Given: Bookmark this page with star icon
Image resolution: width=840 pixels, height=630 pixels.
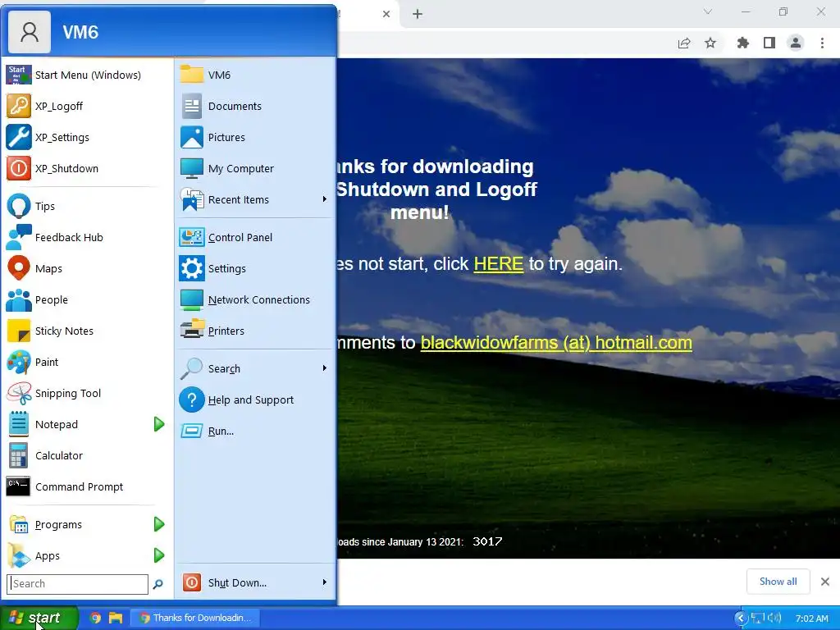Looking at the screenshot, I should tap(710, 43).
